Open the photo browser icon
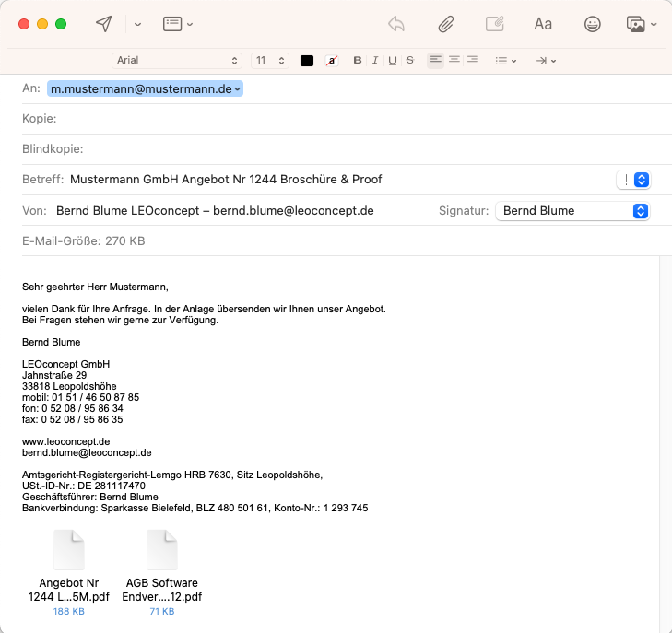Viewport: 672px width, 633px height. coord(635,24)
